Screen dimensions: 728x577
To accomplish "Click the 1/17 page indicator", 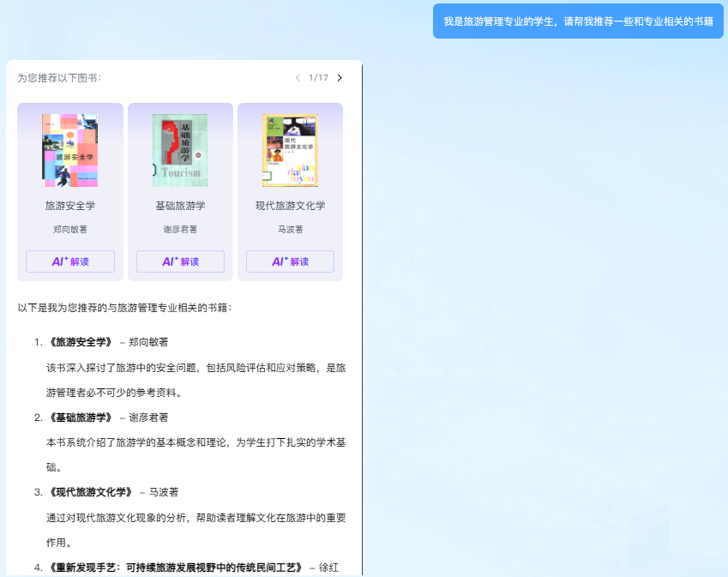I will tap(318, 78).
